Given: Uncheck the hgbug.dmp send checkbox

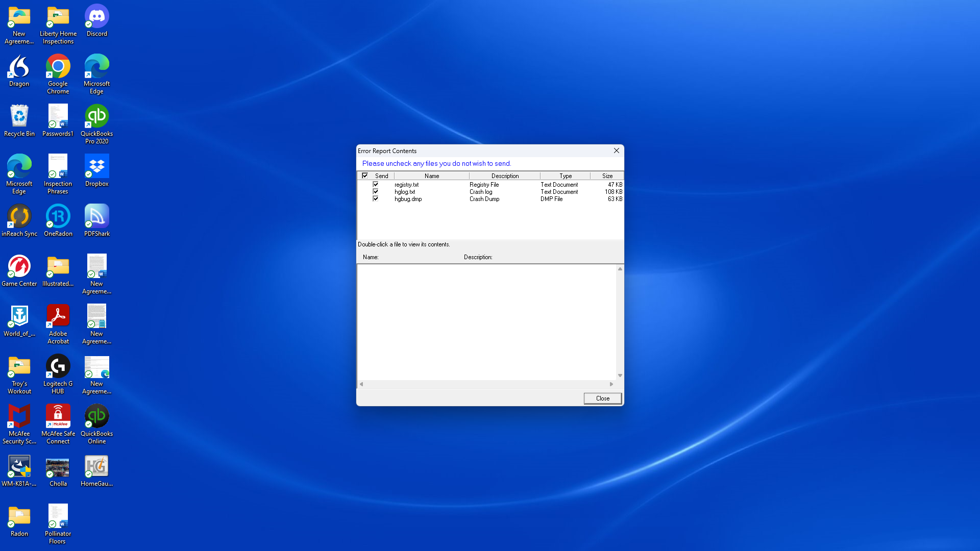Looking at the screenshot, I should [376, 199].
